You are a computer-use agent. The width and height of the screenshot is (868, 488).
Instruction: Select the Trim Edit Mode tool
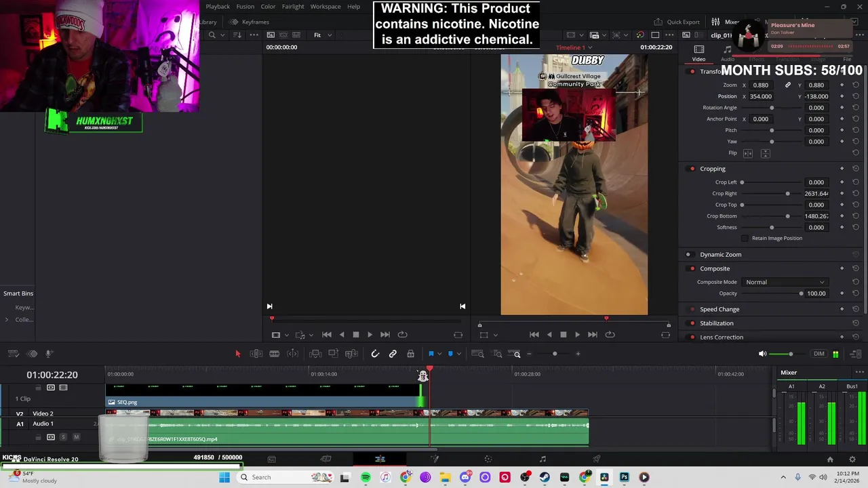256,354
